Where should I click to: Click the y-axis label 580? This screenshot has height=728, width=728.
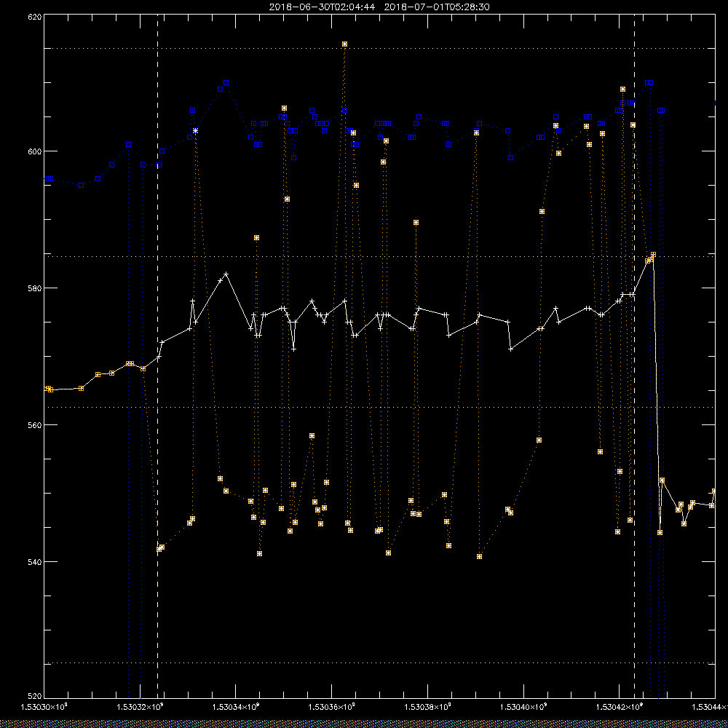tap(35, 288)
